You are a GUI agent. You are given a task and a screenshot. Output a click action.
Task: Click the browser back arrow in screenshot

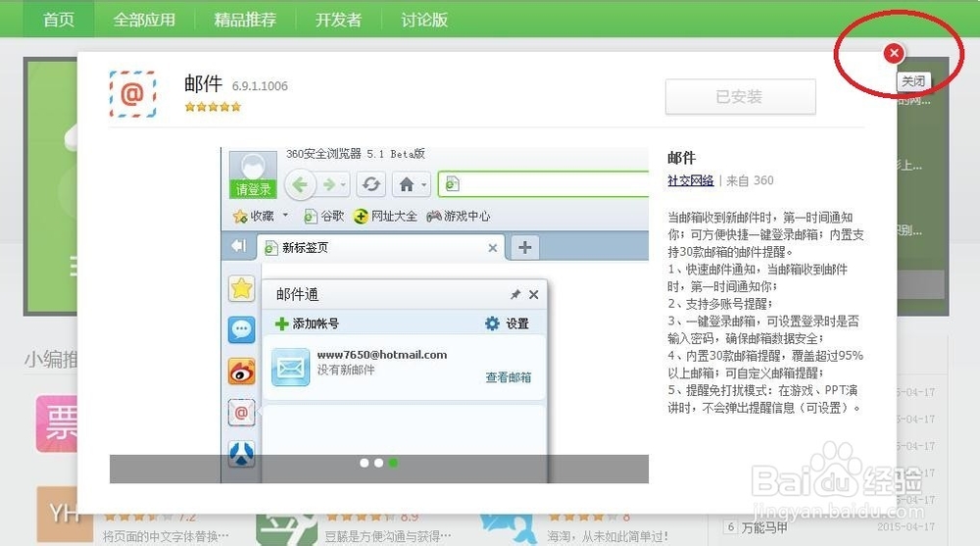pos(300,184)
